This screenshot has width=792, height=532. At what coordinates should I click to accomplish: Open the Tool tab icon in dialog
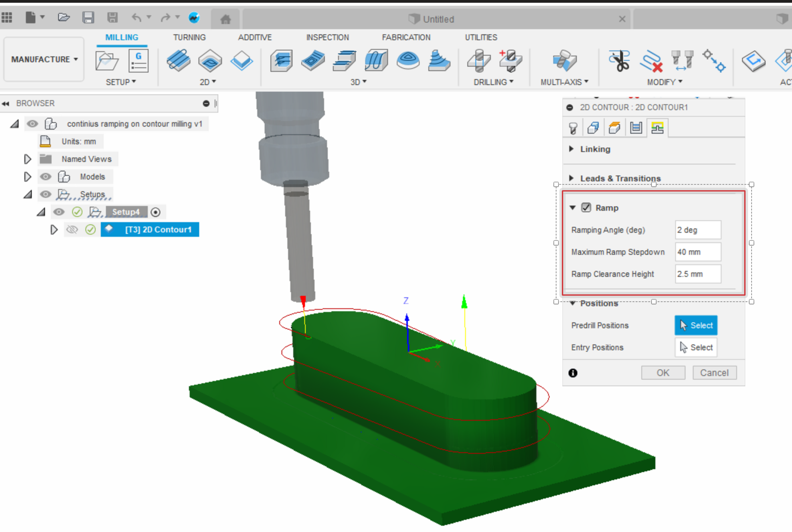(573, 128)
